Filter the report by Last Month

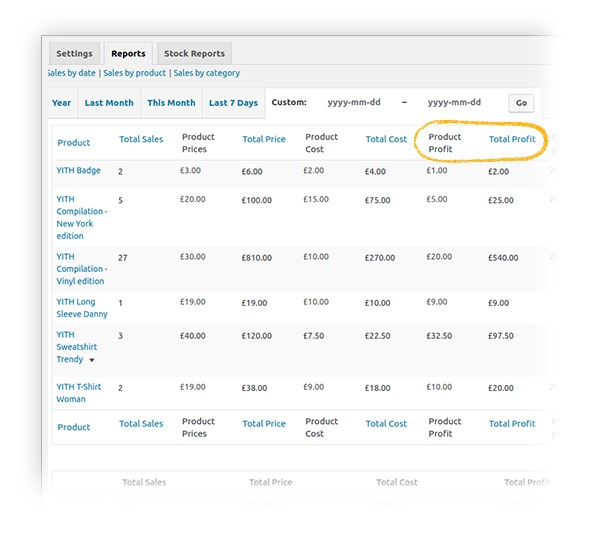click(109, 103)
